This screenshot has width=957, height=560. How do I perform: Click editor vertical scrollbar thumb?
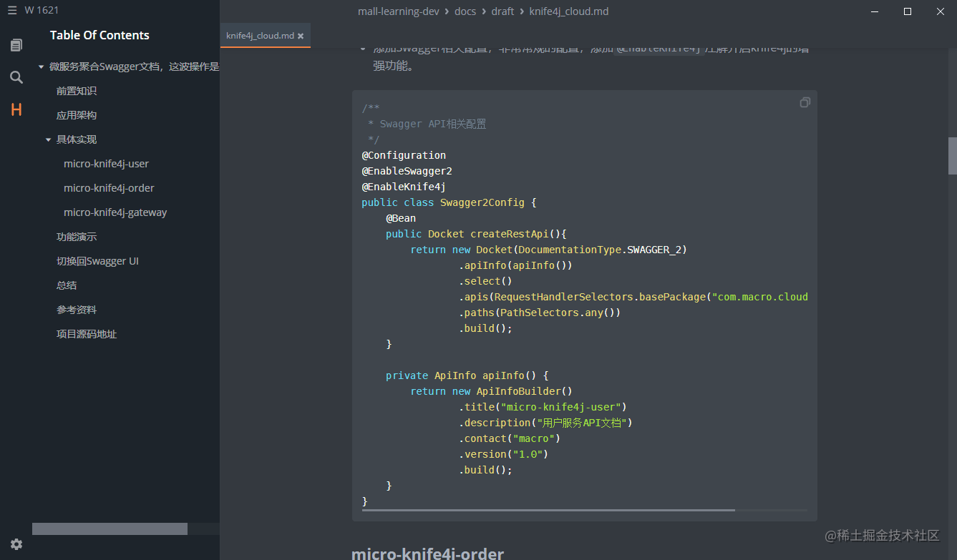coord(953,155)
